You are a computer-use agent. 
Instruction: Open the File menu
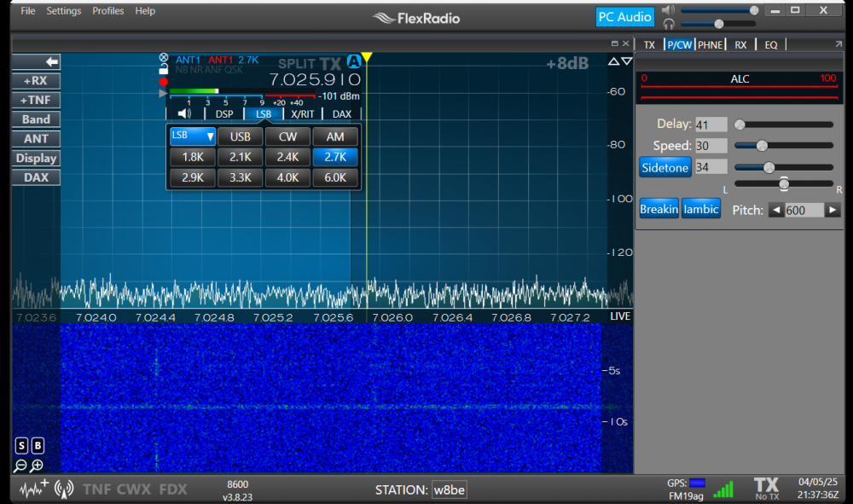click(x=28, y=11)
